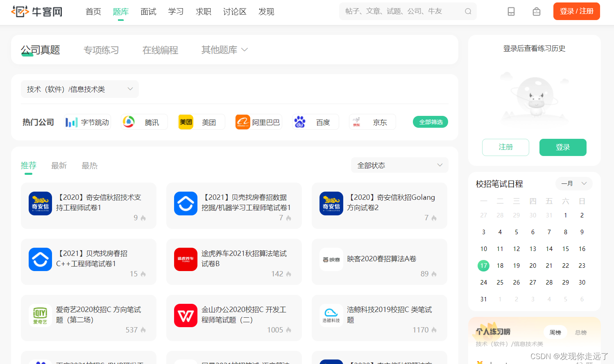Click the 注册 button in sidebar
Image resolution: width=614 pixels, height=364 pixels.
point(505,147)
